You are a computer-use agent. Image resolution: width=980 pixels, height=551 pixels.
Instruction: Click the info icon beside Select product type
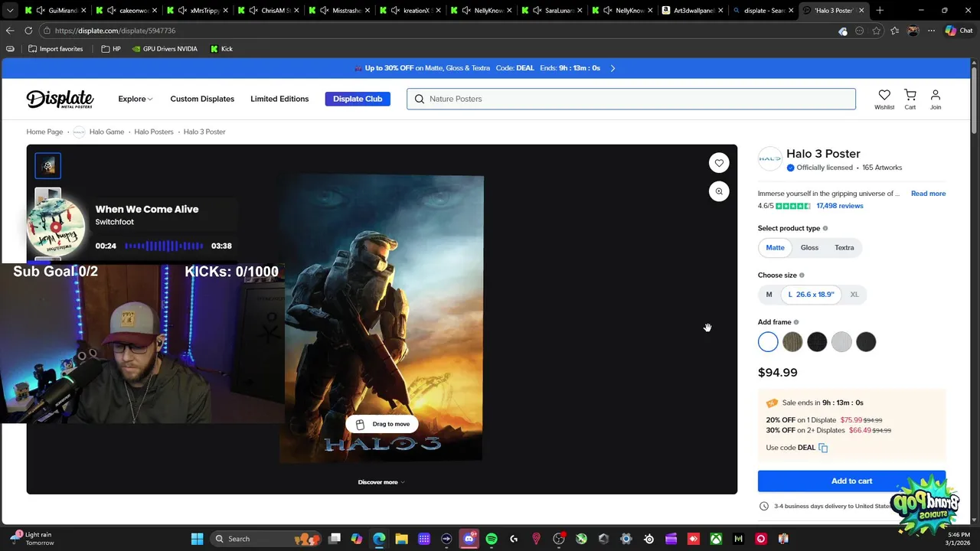tap(825, 228)
